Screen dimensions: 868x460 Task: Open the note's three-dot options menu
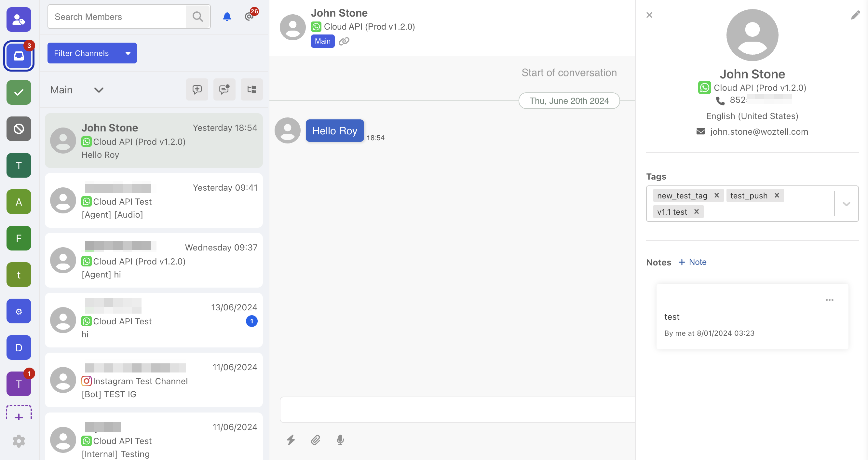coord(829,300)
